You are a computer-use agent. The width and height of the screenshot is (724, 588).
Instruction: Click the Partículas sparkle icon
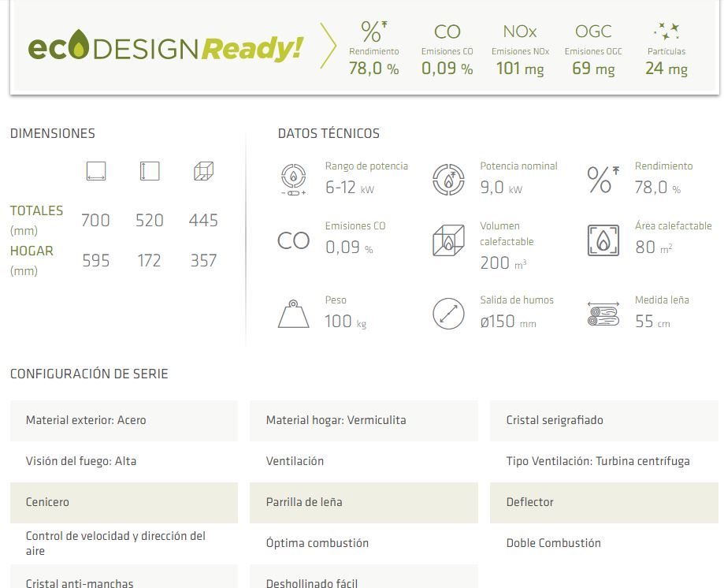[x=666, y=31]
